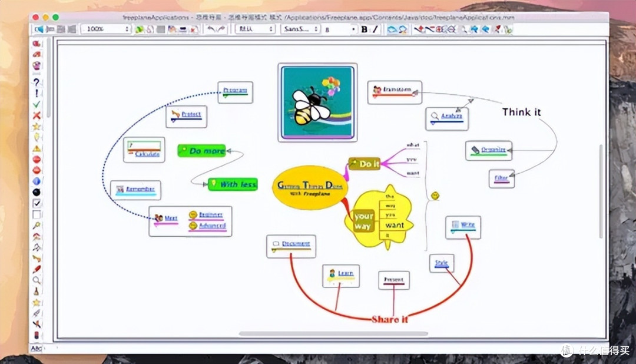Open the Beginner link
636x364 pixels.
[x=211, y=214]
